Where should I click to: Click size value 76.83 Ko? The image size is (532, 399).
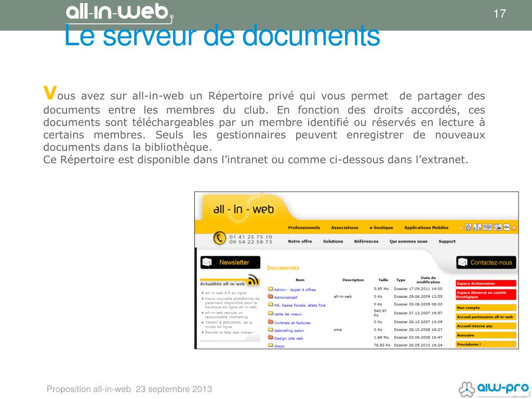(x=382, y=345)
